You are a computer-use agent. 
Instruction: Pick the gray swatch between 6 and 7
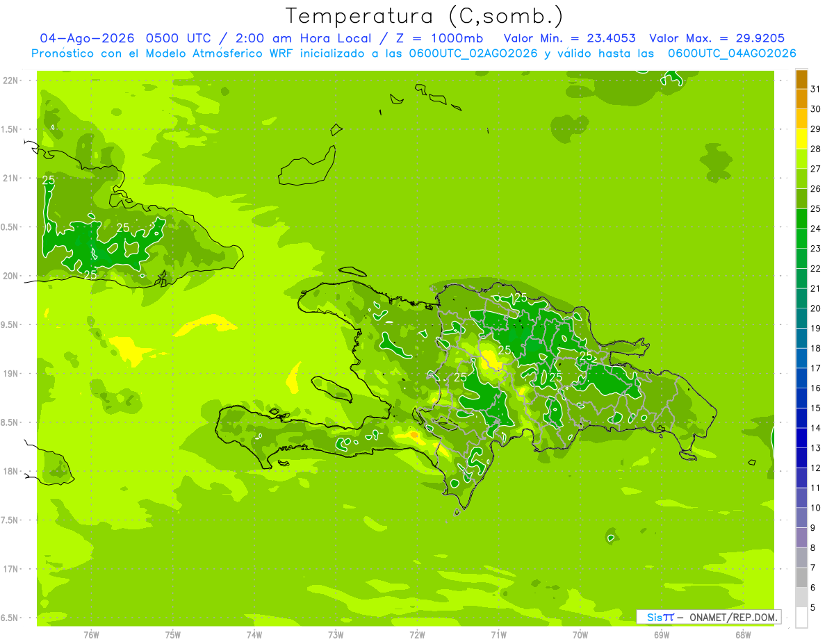click(x=802, y=578)
